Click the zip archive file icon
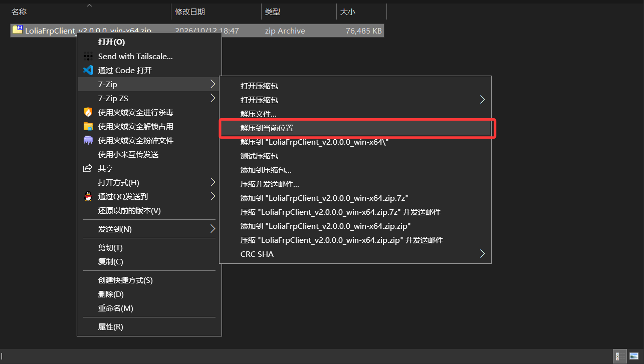Viewport: 644px width, 364px height. (18, 30)
